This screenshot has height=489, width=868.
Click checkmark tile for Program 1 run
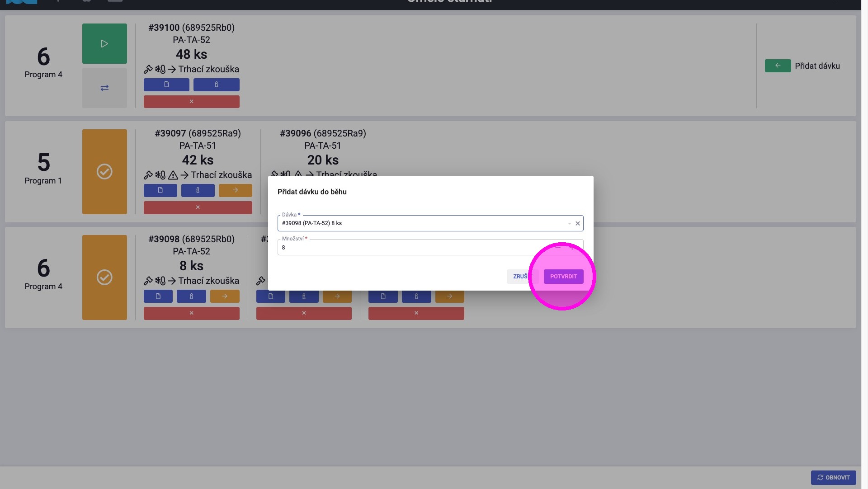click(104, 172)
